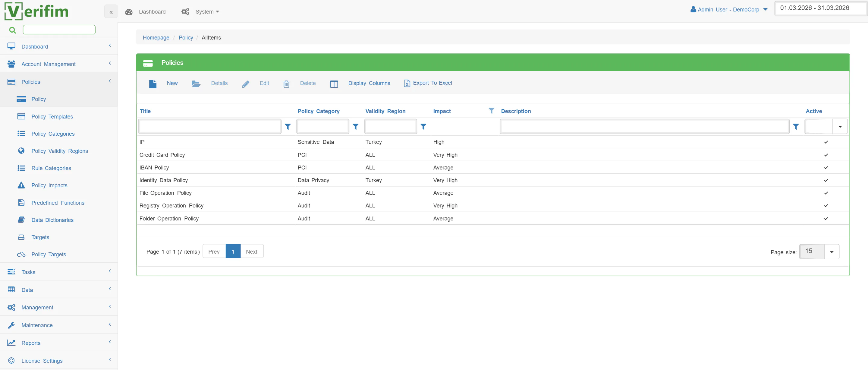Click the search magnifier icon in sidebar
868x370 pixels.
(12, 30)
